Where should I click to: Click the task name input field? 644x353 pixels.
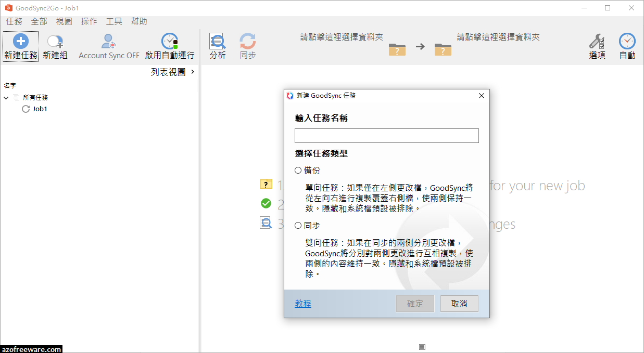pos(387,136)
